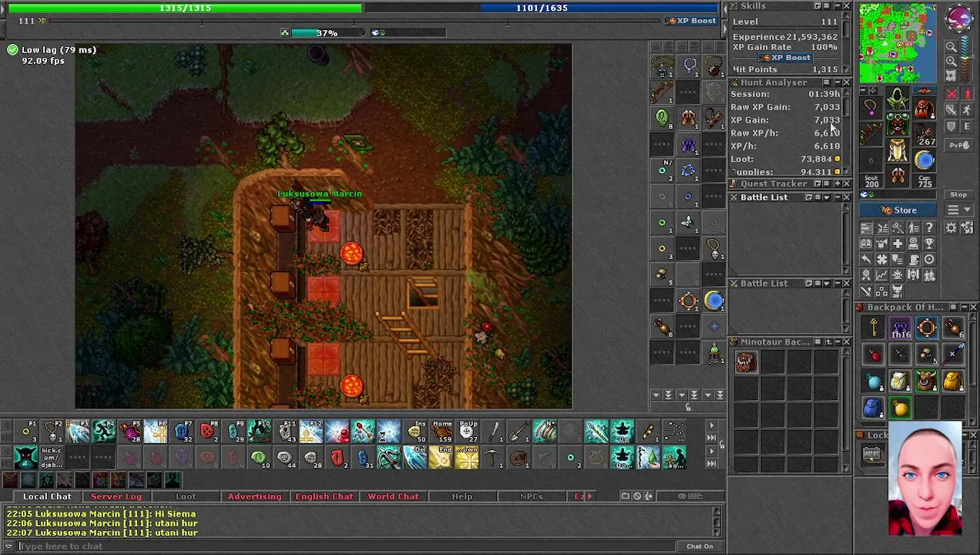Screen dimensions: 980x555
Task: Open the NPCs chat tab
Action: (x=531, y=496)
